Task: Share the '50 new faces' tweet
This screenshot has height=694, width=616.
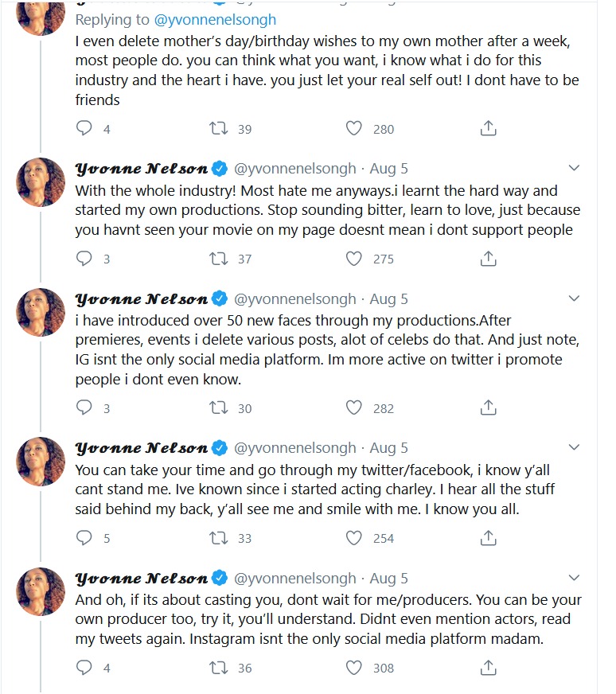Action: (488, 407)
